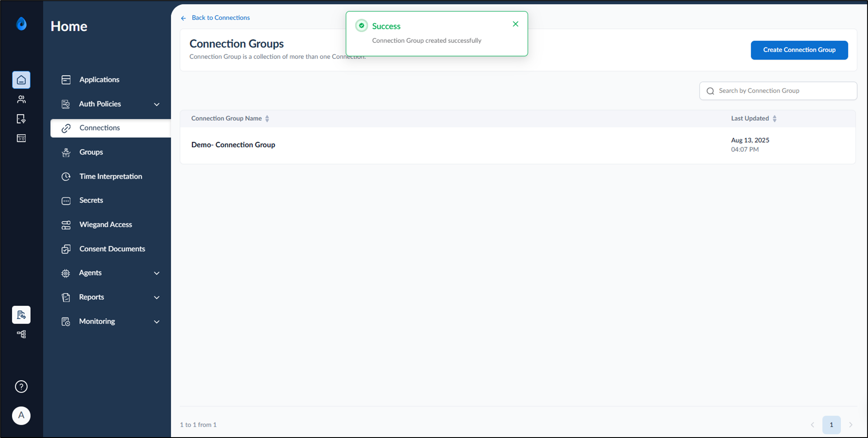Expand the Agents chevron
Screen dimensions: 868x438
(x=157, y=273)
